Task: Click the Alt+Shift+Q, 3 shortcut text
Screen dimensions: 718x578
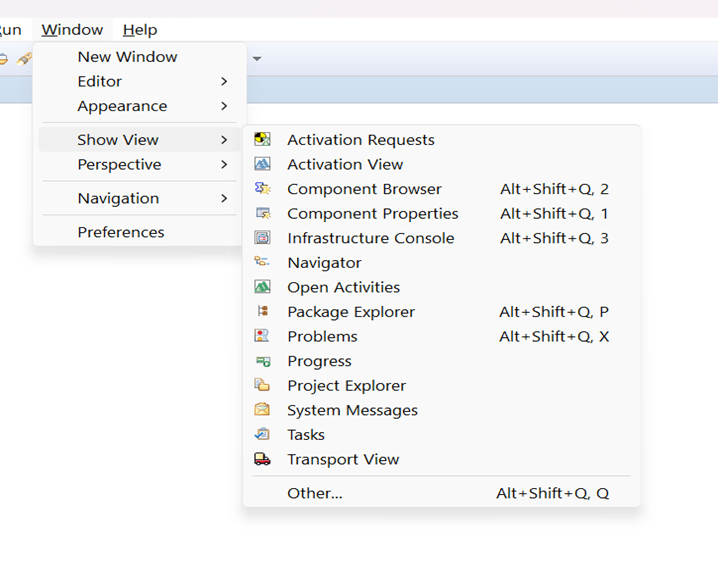Action: (555, 238)
